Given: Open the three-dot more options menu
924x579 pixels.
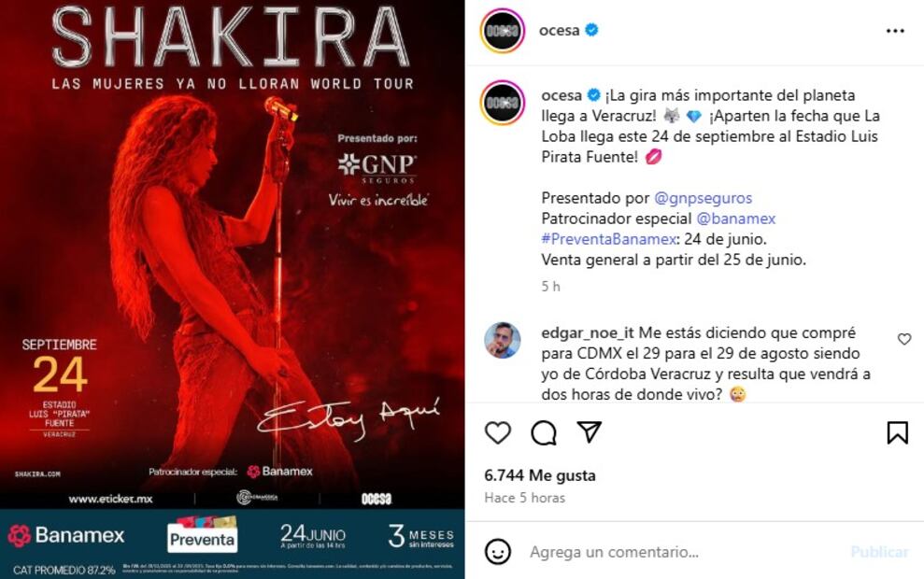Looking at the screenshot, I should tap(895, 31).
